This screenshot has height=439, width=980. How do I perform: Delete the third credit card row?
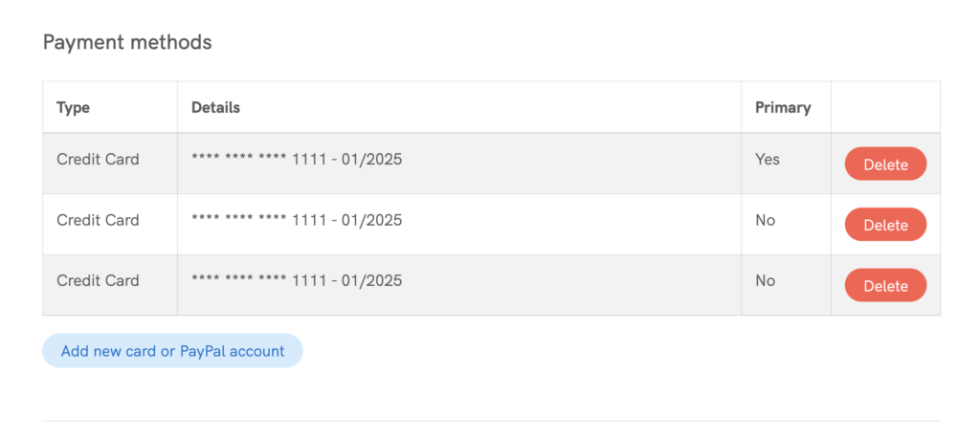pos(885,285)
